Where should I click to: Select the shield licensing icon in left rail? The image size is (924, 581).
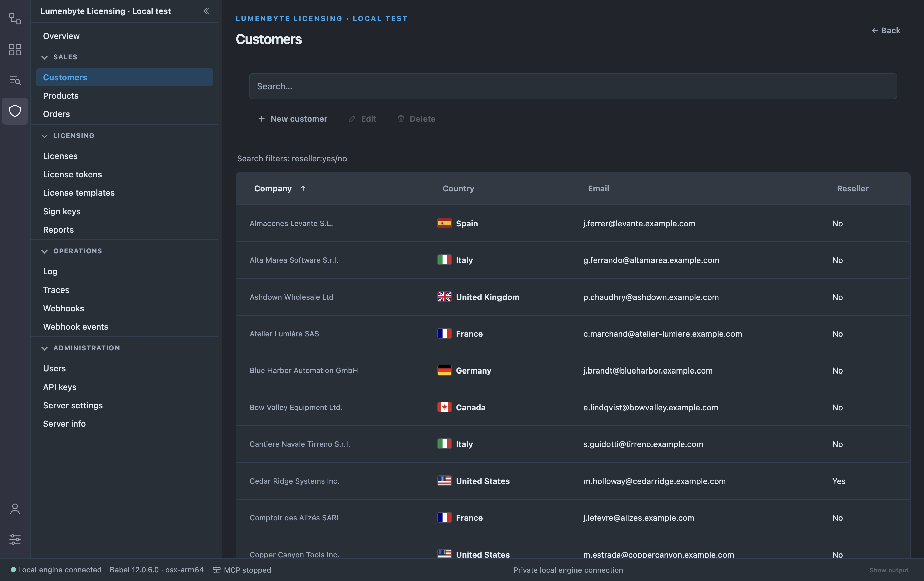pyautogui.click(x=15, y=111)
